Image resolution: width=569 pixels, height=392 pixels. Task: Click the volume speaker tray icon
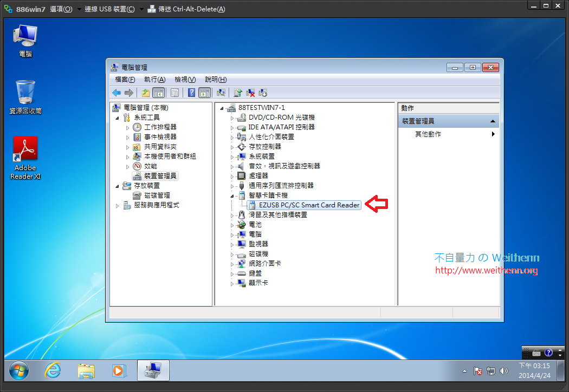pos(503,371)
